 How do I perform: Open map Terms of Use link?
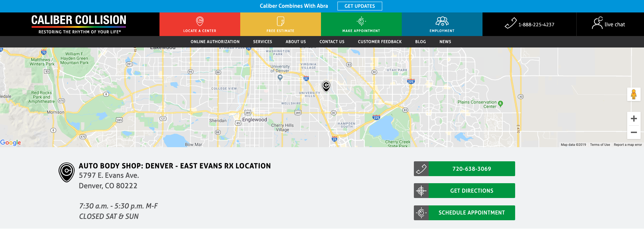[600, 145]
